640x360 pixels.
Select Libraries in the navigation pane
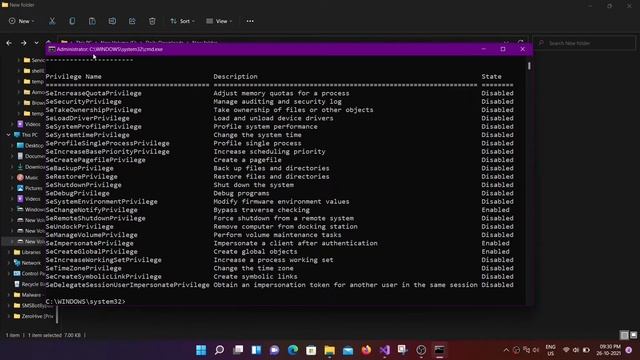[x=27, y=252]
